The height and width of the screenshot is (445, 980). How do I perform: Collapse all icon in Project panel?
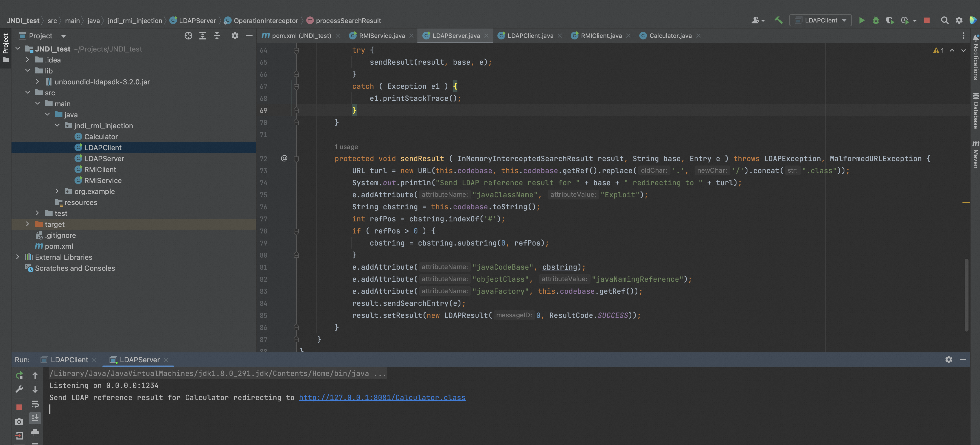tap(217, 35)
